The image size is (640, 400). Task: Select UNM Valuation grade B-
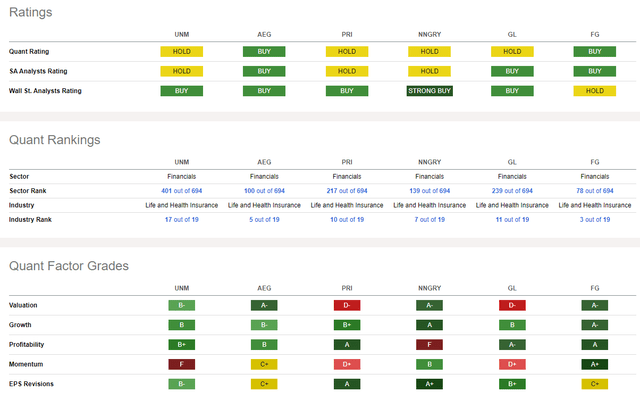(182, 305)
